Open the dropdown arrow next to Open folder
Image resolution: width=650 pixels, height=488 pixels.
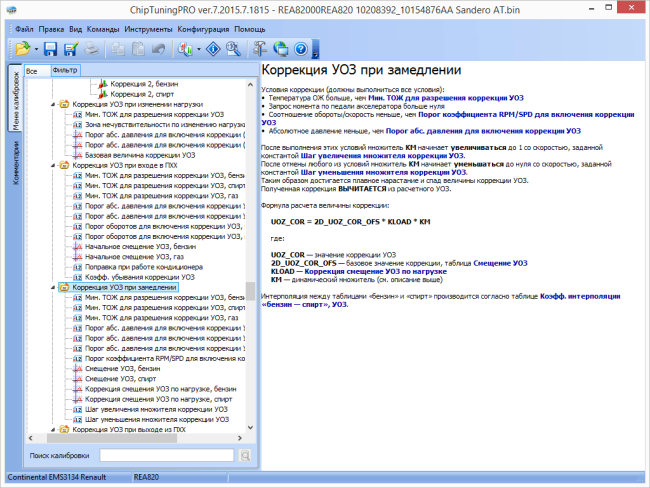[x=36, y=49]
